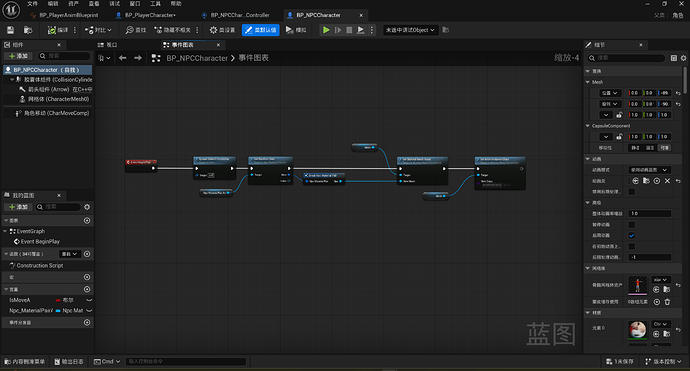
Task: Open the 重载 override functions dropdown
Action: (70, 254)
